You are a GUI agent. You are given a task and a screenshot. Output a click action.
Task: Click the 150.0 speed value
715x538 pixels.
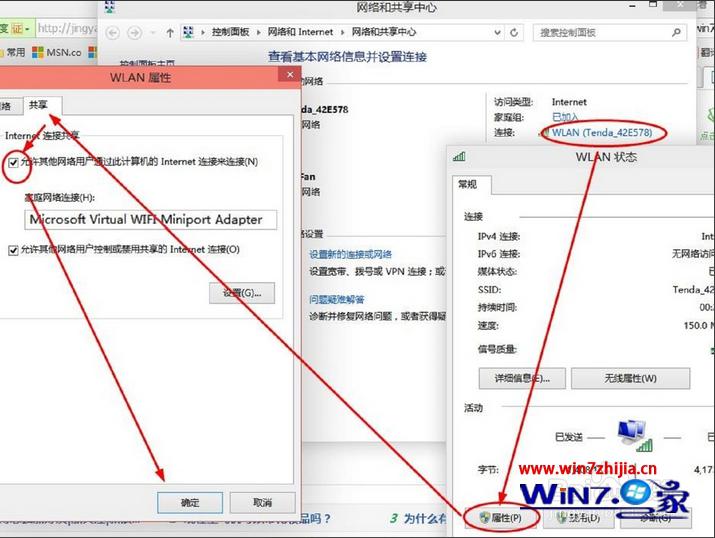tap(699, 326)
